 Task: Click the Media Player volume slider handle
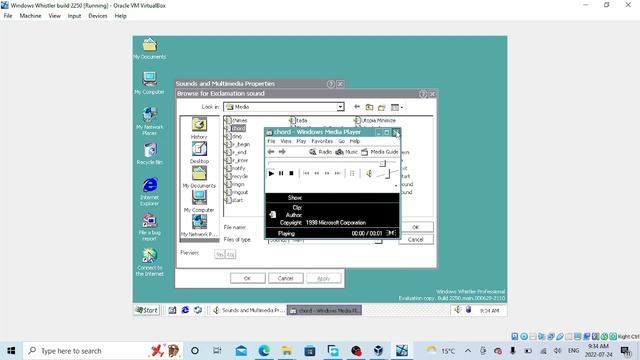(387, 174)
